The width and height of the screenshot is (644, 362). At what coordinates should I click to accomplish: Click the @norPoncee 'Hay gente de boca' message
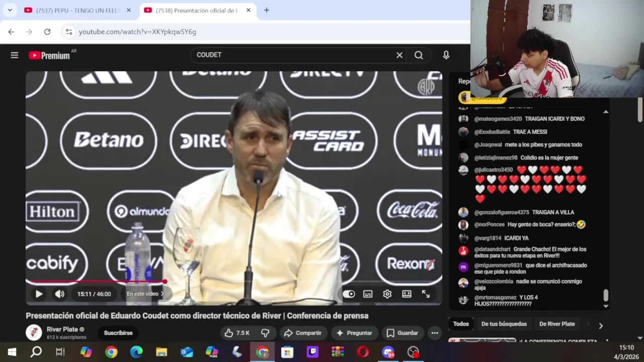pos(546,224)
